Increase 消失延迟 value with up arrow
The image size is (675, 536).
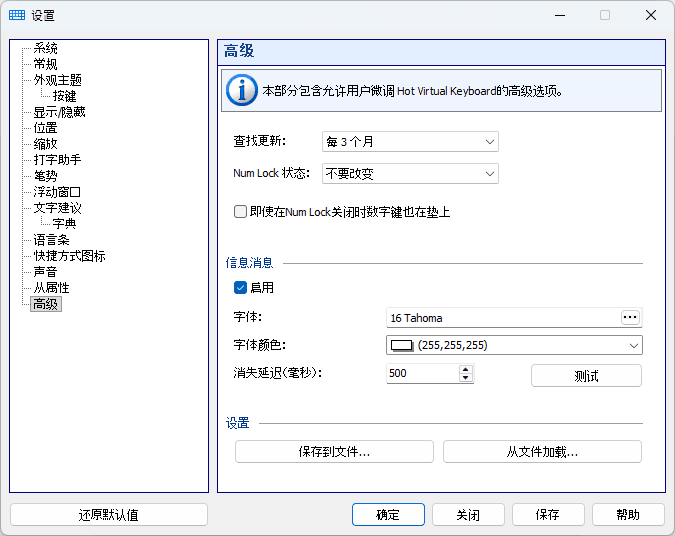coord(465,369)
